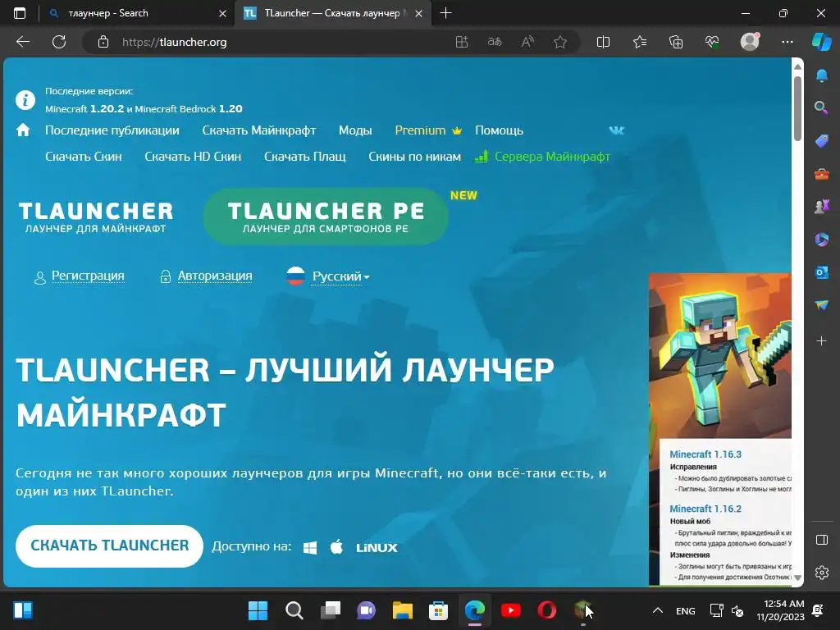View site info via the lock icon
This screenshot has height=630, width=840.
pos(103,42)
